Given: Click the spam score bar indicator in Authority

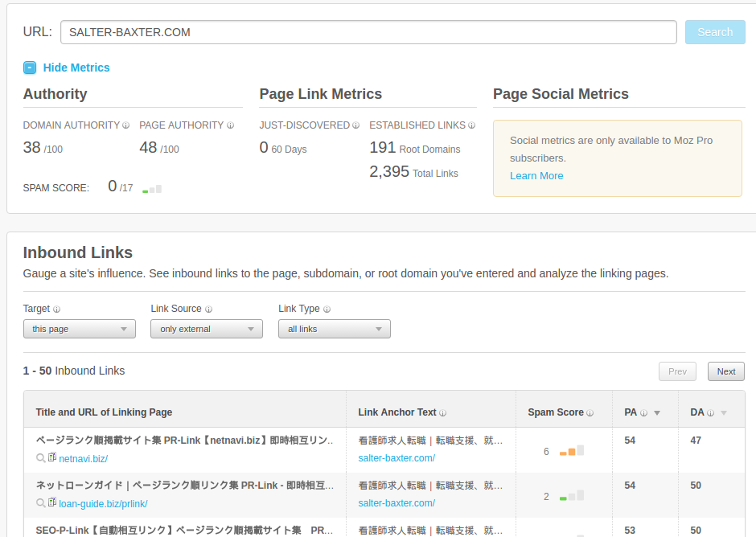Looking at the screenshot, I should coord(152,189).
